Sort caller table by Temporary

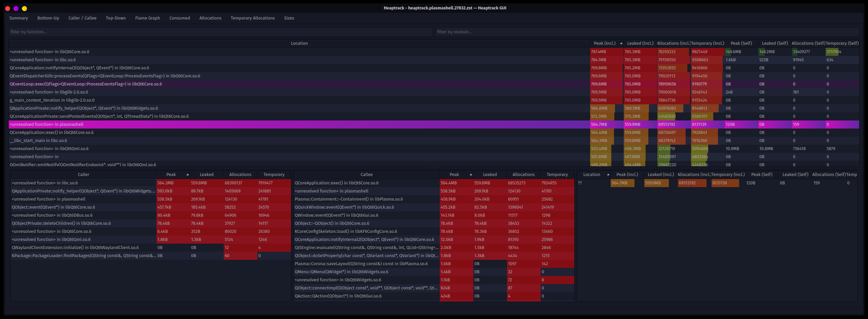point(274,175)
